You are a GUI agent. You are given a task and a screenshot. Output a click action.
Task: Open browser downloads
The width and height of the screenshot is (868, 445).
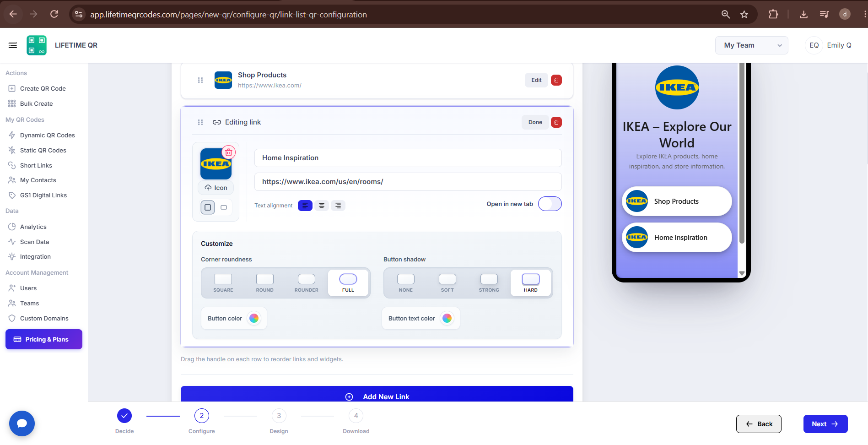[803, 14]
